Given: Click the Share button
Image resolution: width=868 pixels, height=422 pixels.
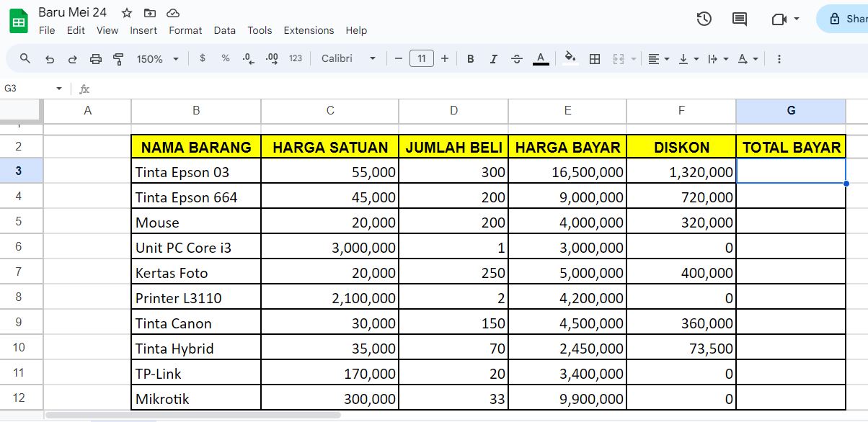Looking at the screenshot, I should point(845,19).
